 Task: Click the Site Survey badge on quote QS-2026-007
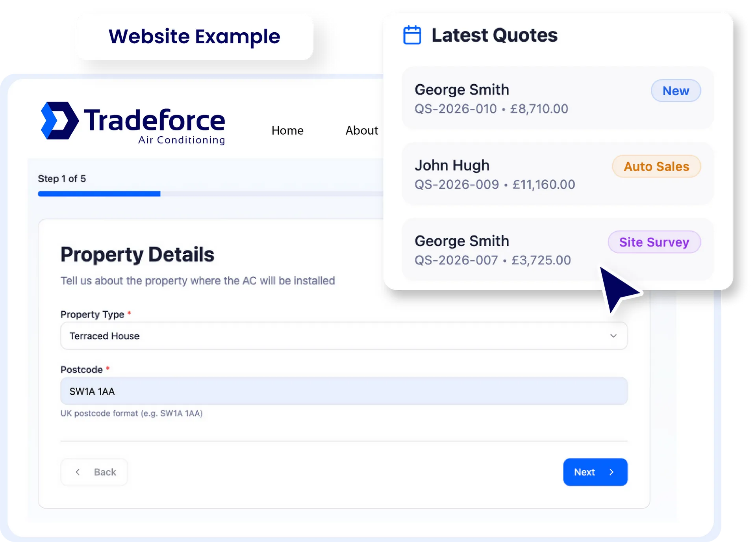click(x=654, y=242)
